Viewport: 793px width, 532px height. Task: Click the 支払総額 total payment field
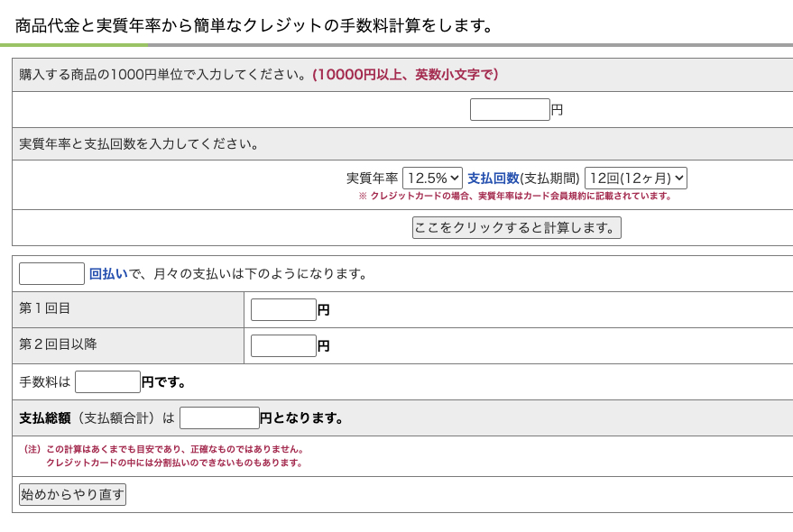pos(219,417)
